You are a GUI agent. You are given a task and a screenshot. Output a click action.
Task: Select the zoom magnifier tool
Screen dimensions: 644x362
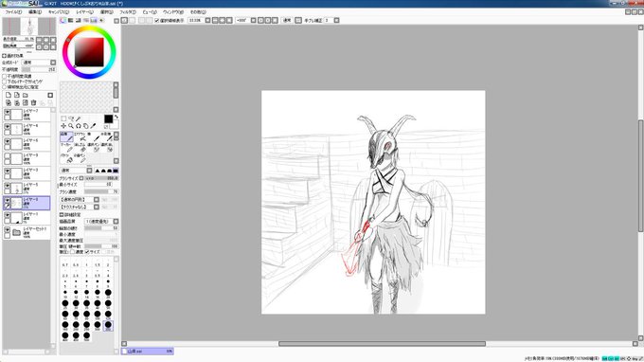71,126
